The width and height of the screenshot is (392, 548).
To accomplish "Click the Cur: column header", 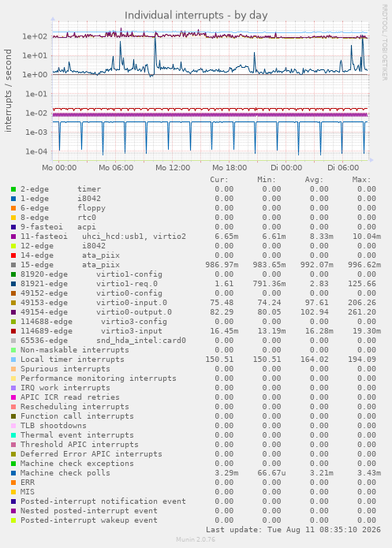I will (219, 180).
